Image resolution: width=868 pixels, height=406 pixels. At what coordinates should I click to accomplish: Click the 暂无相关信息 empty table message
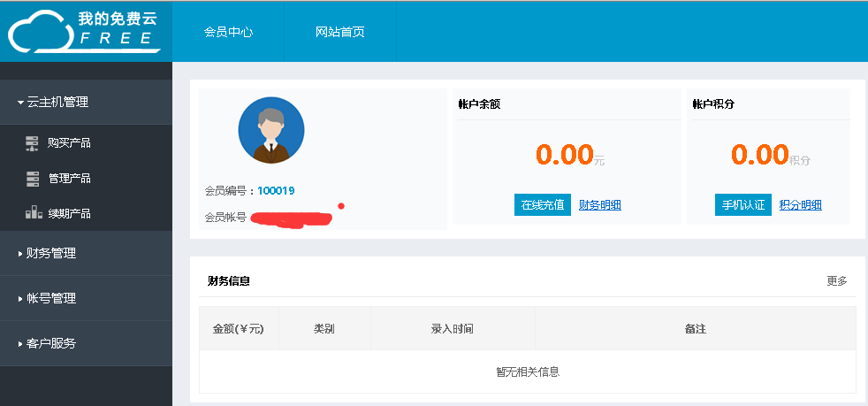[528, 372]
